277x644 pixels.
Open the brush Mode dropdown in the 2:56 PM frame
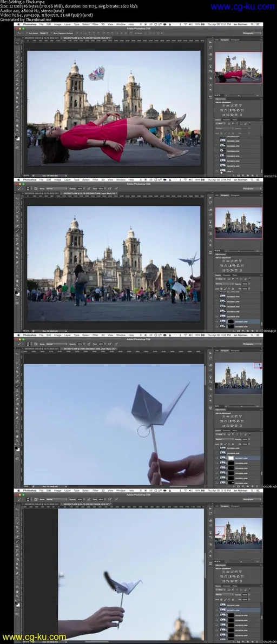pyautogui.click(x=56, y=189)
